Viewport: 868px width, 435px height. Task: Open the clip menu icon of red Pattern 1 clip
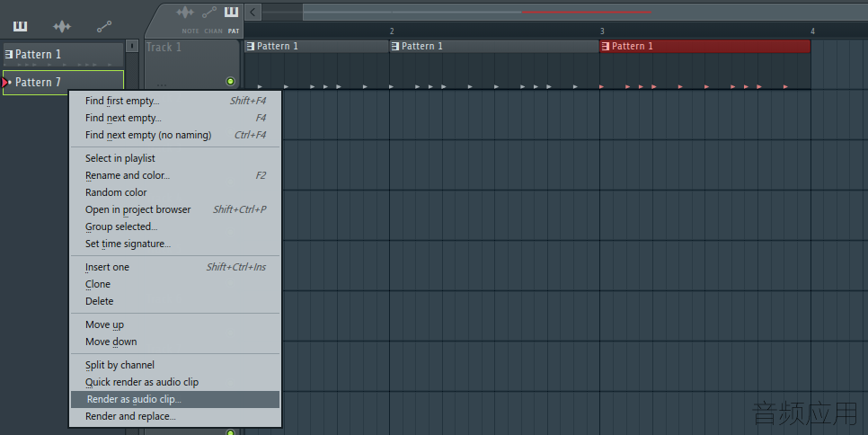pyautogui.click(x=605, y=47)
